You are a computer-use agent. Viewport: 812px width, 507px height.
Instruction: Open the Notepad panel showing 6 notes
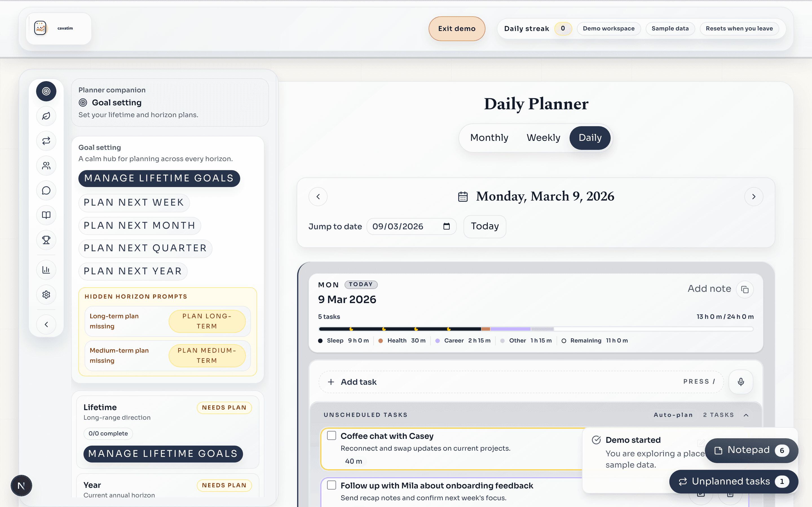pyautogui.click(x=751, y=450)
